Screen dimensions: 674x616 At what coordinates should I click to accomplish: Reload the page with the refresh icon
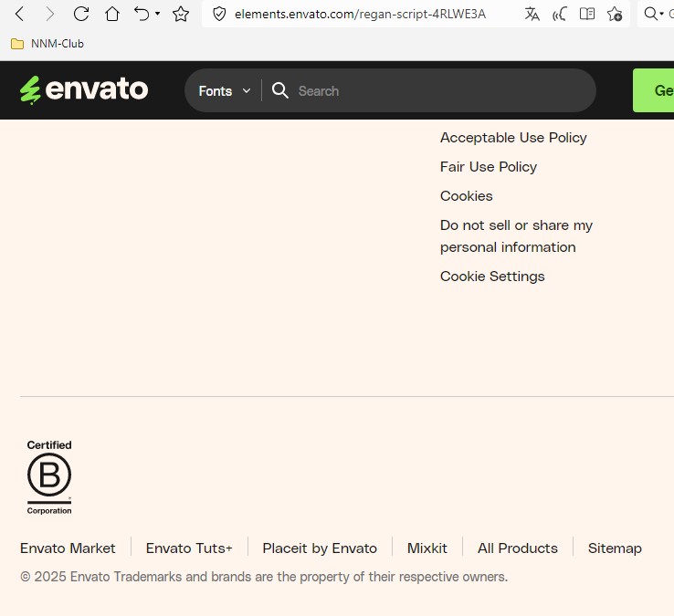[x=81, y=14]
